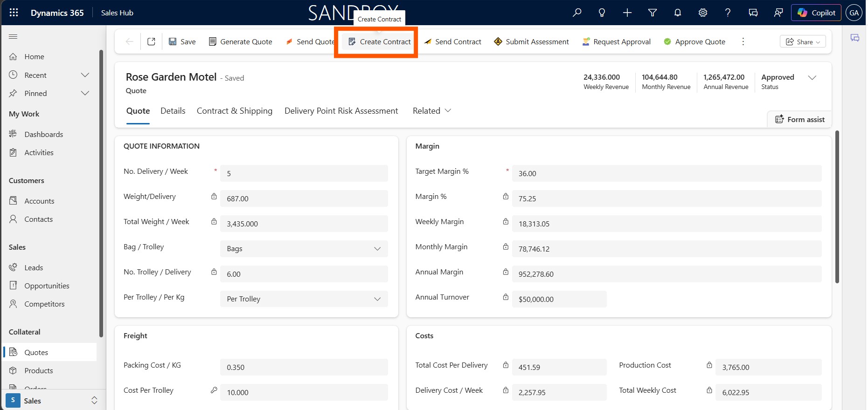The image size is (868, 410).
Task: Click the plus quick create icon
Action: point(627,13)
